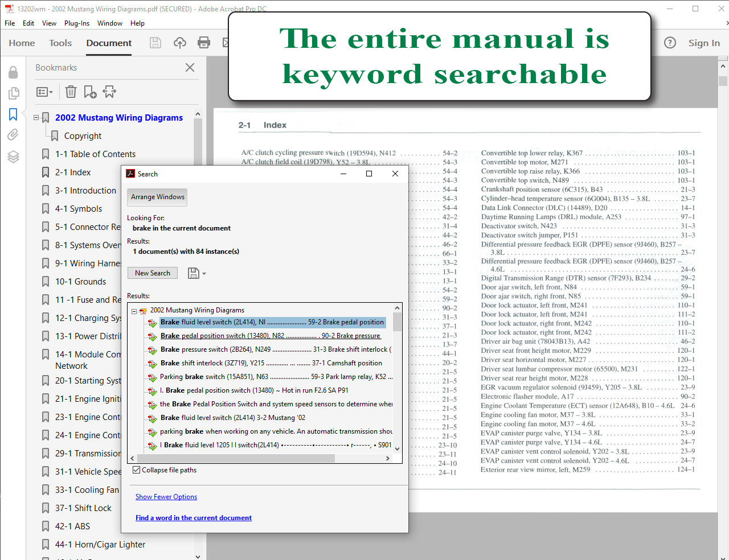Open the File menu
729x560 pixels.
(10, 23)
